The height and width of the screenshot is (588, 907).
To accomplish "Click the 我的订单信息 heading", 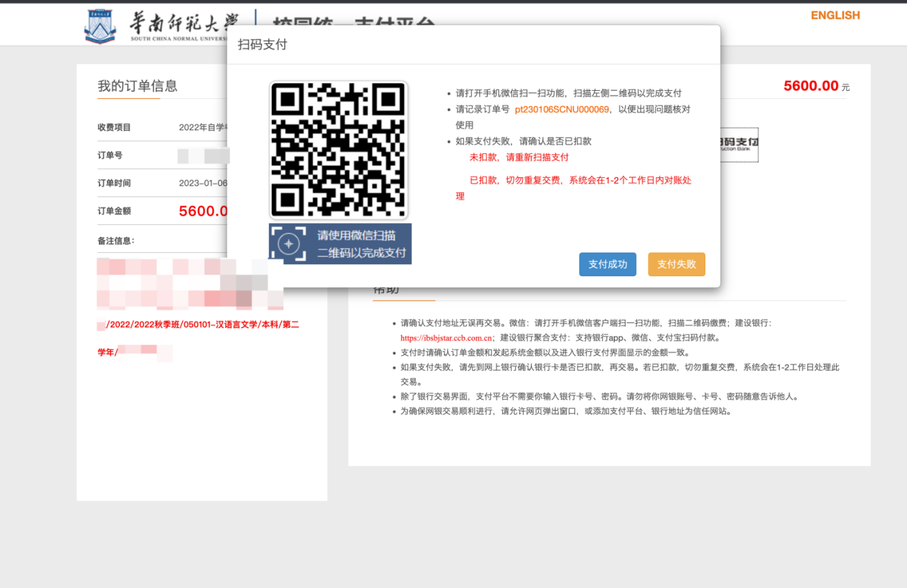I will 137,86.
